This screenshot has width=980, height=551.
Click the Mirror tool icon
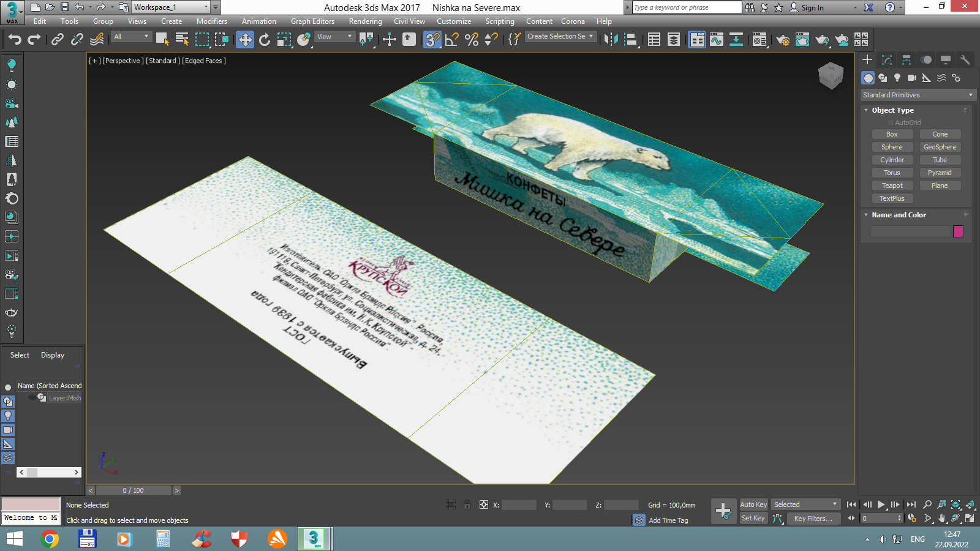pyautogui.click(x=611, y=40)
